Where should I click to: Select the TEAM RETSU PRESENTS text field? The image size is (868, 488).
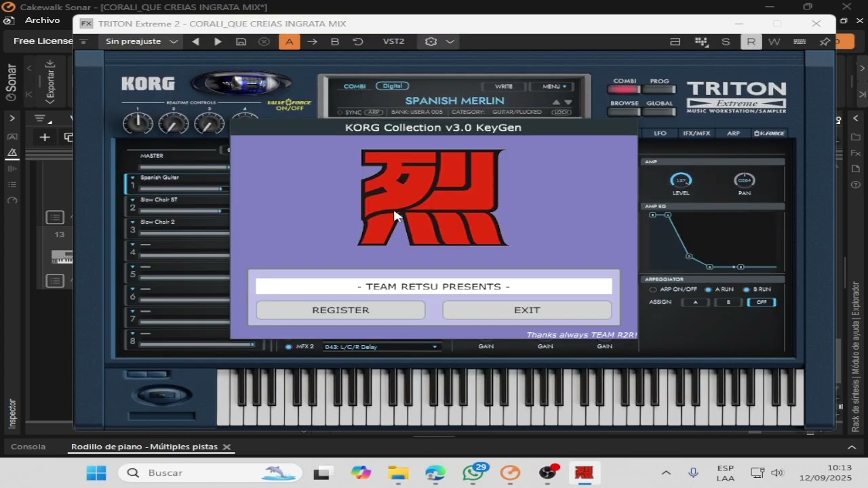tap(433, 286)
